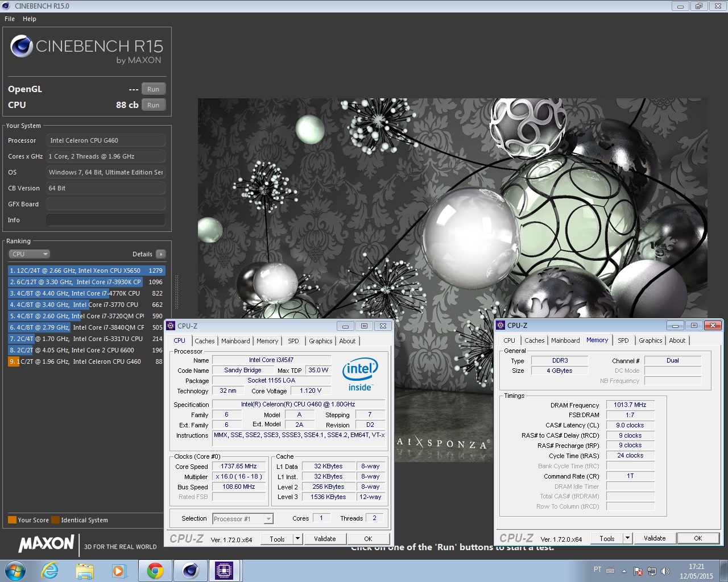Select ranking row Intel Core i7-3720QM
This screenshot has height=582, width=728.
(86, 316)
